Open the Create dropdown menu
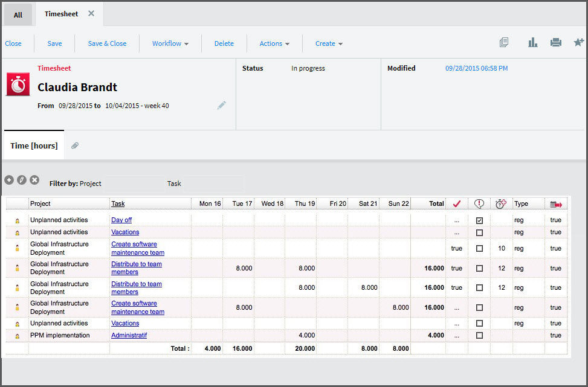The width and height of the screenshot is (588, 387). point(329,43)
